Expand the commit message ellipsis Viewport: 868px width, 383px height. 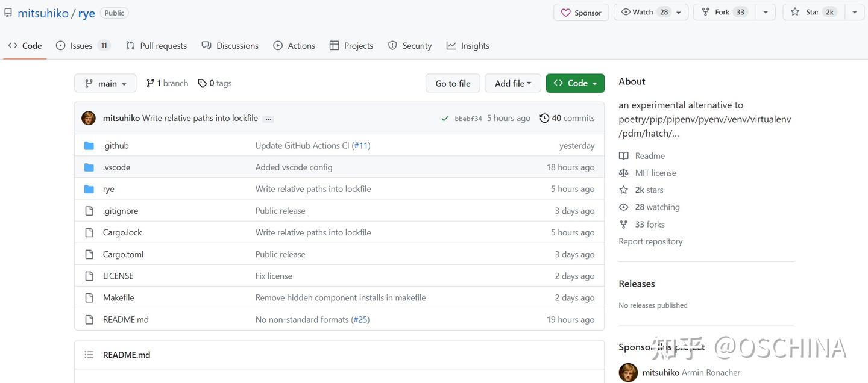pyautogui.click(x=268, y=119)
